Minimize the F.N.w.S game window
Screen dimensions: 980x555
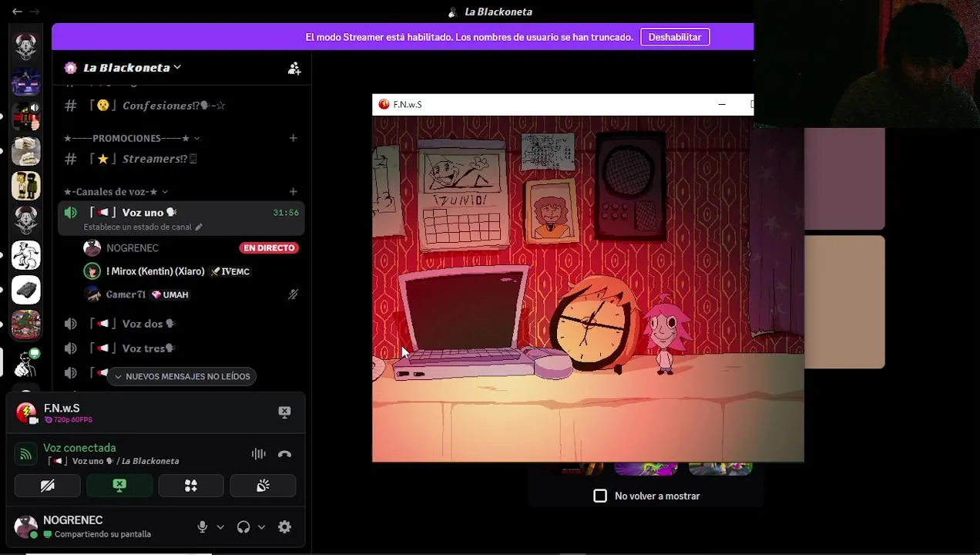click(x=722, y=104)
